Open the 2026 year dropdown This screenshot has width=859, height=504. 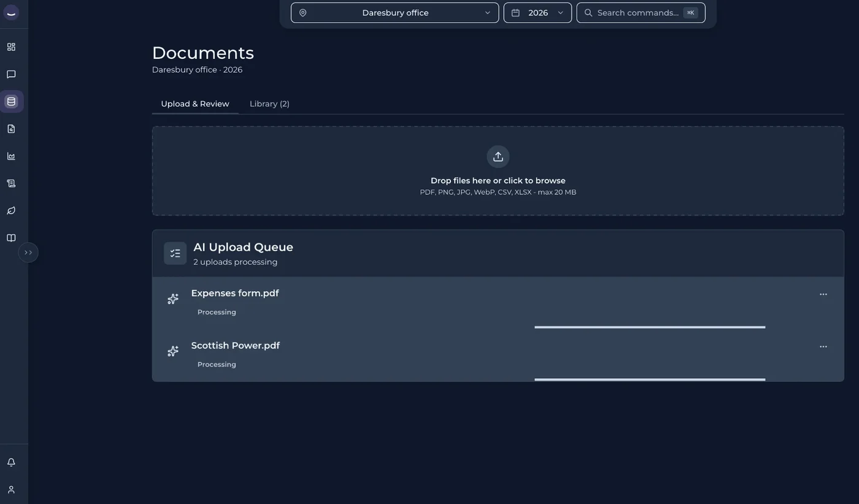537,13
